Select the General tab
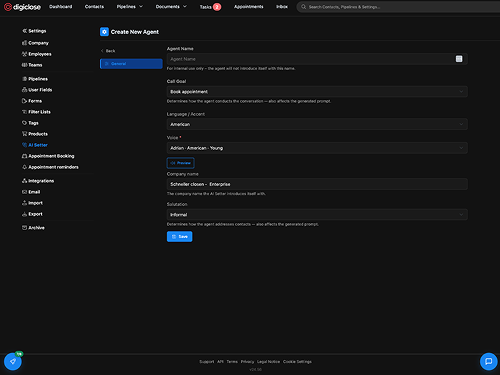Screen dimensions: 500x375 (x=131, y=64)
